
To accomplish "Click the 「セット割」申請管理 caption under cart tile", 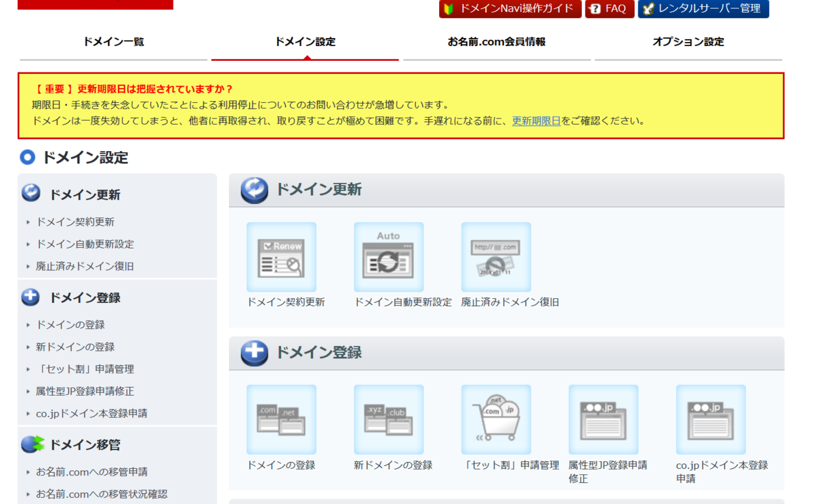I will (x=512, y=465).
